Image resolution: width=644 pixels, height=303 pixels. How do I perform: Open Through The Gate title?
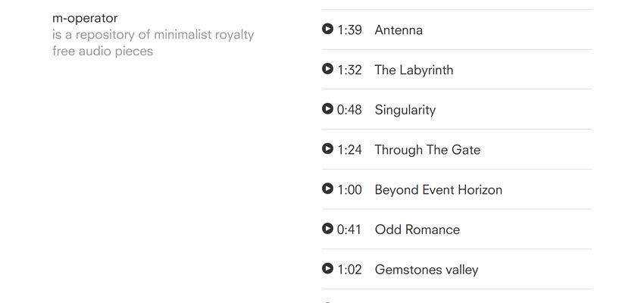427,150
